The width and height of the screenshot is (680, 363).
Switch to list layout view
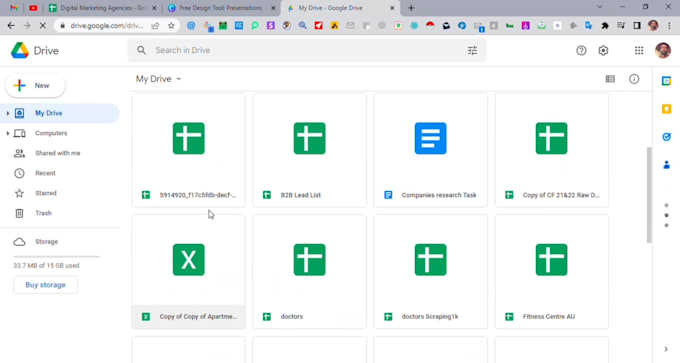[x=610, y=79]
